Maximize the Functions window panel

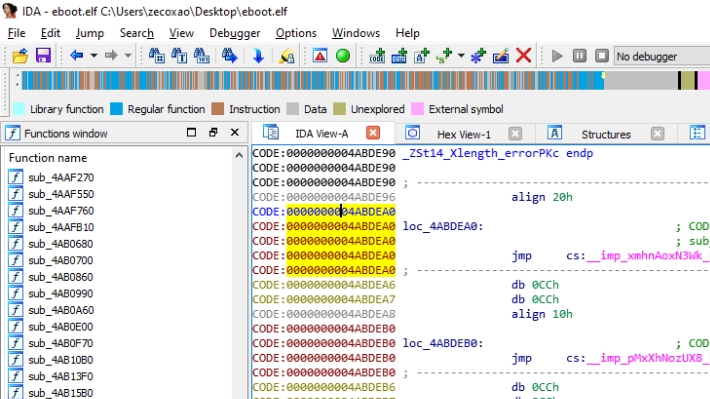(x=191, y=132)
